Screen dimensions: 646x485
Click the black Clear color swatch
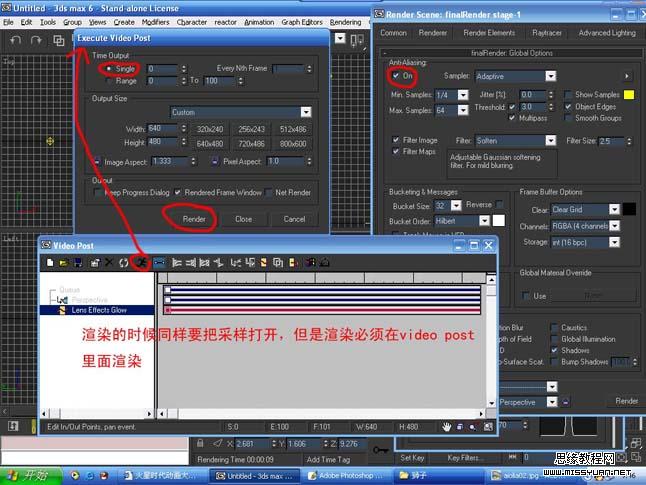630,209
